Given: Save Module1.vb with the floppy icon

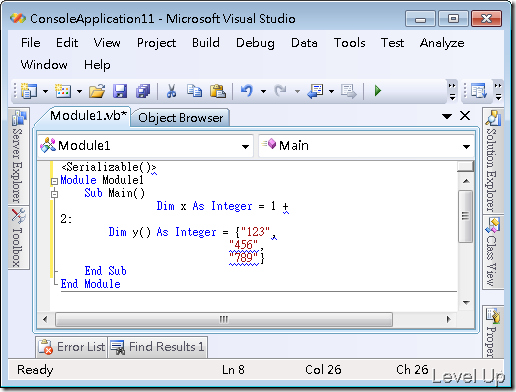Looking at the screenshot, I should click(x=120, y=91).
